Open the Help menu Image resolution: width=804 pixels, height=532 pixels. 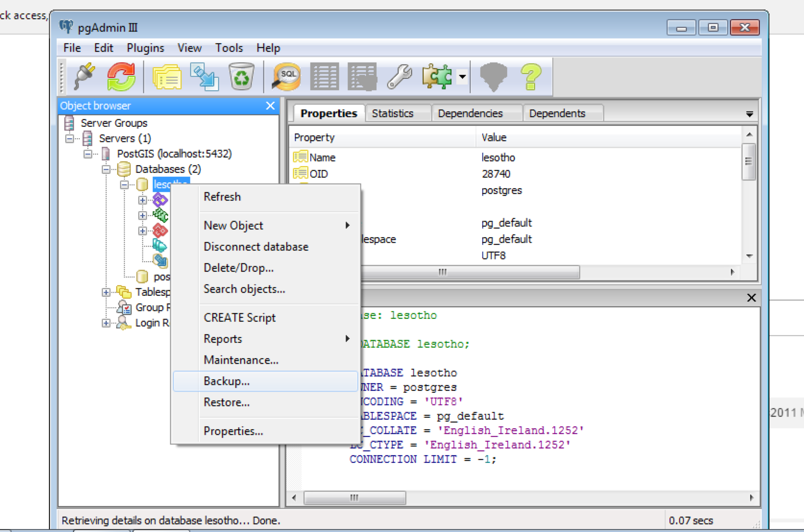[x=268, y=48]
